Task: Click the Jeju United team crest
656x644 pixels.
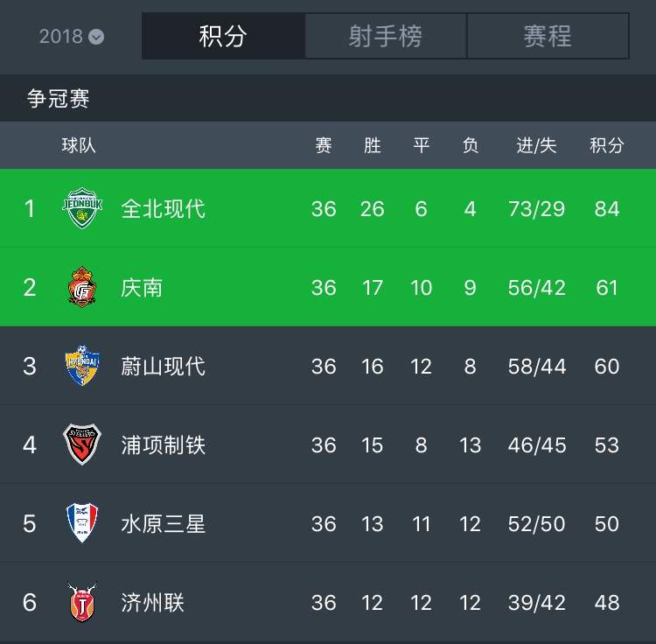Action: (x=83, y=602)
